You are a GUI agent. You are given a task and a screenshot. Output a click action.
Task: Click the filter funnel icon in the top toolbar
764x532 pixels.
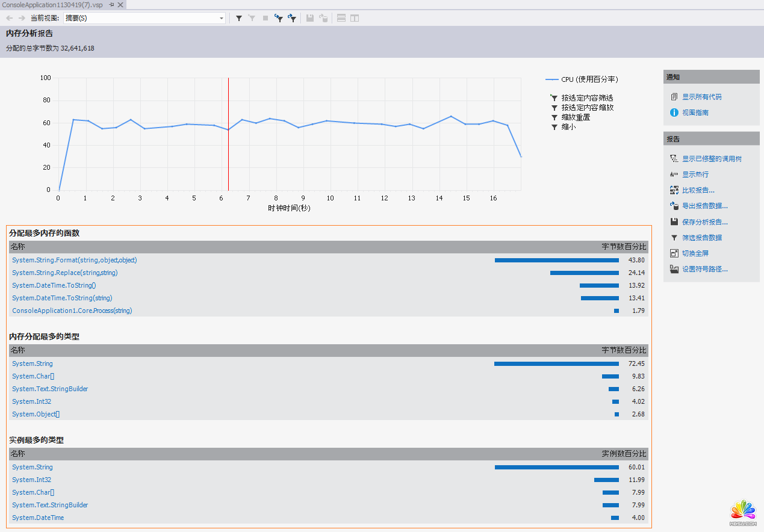[239, 18]
